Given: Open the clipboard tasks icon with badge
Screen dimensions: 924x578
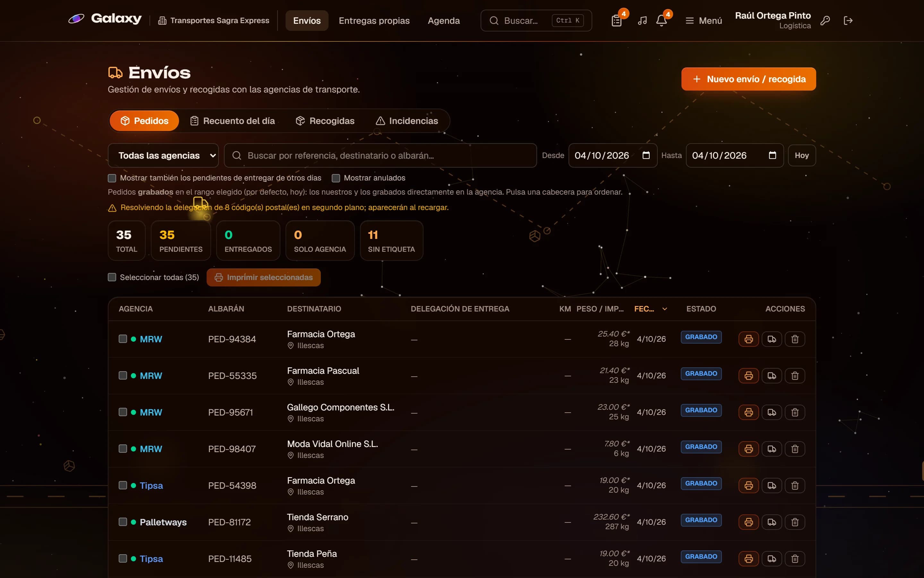Looking at the screenshot, I should pyautogui.click(x=617, y=21).
